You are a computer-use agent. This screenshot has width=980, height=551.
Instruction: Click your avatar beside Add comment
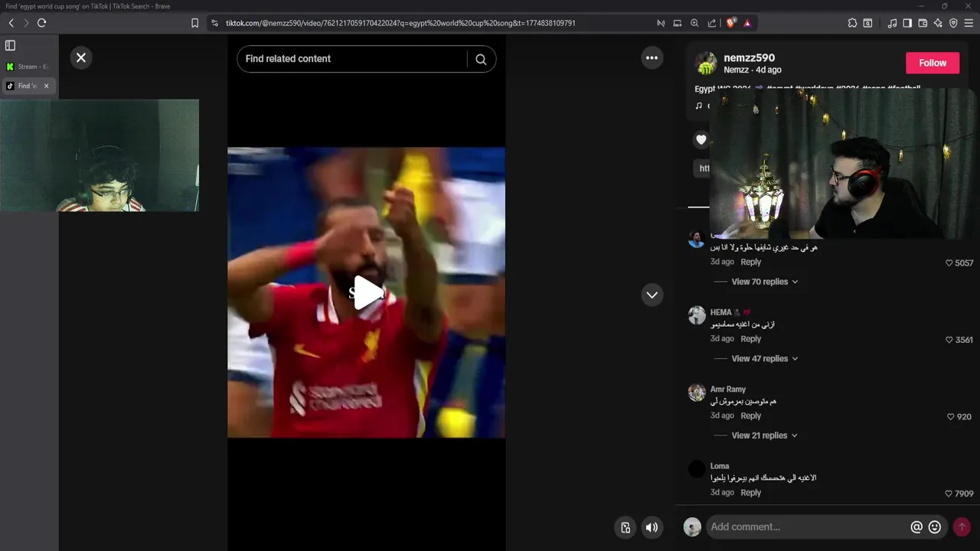(x=692, y=527)
